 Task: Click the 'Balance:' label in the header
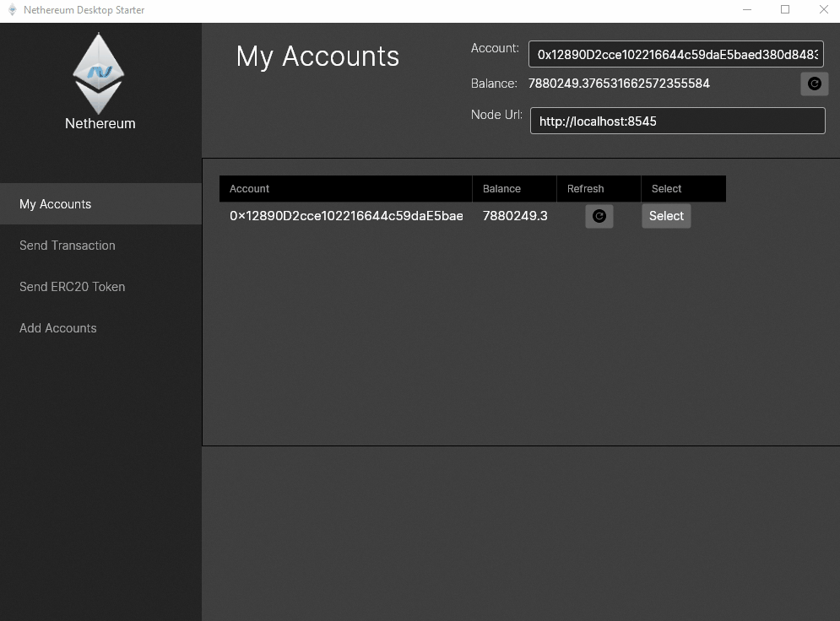pos(494,84)
